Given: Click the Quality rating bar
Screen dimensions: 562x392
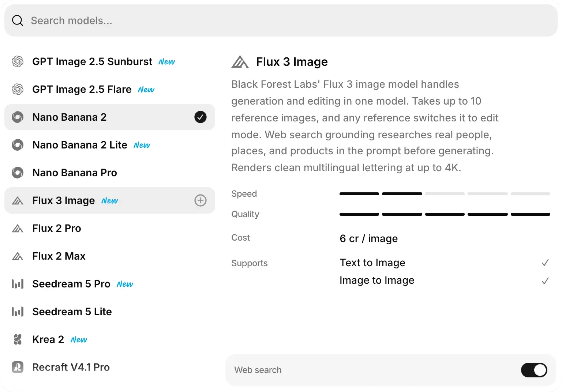Looking at the screenshot, I should [445, 214].
